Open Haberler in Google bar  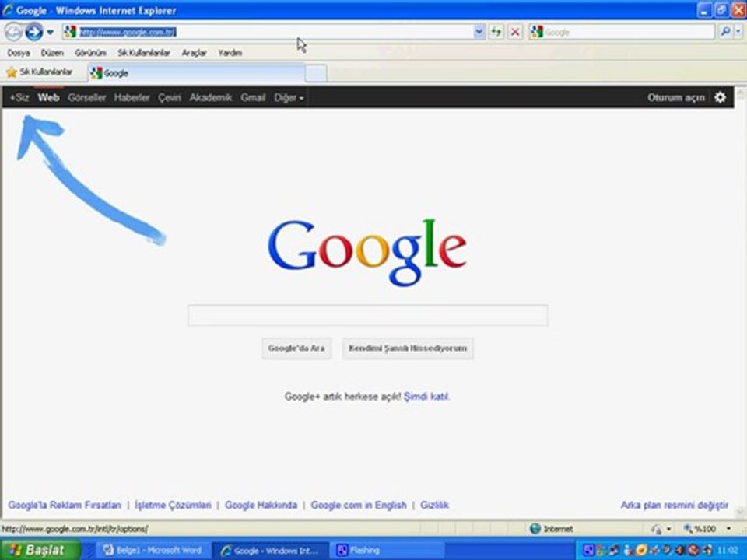coord(132,98)
